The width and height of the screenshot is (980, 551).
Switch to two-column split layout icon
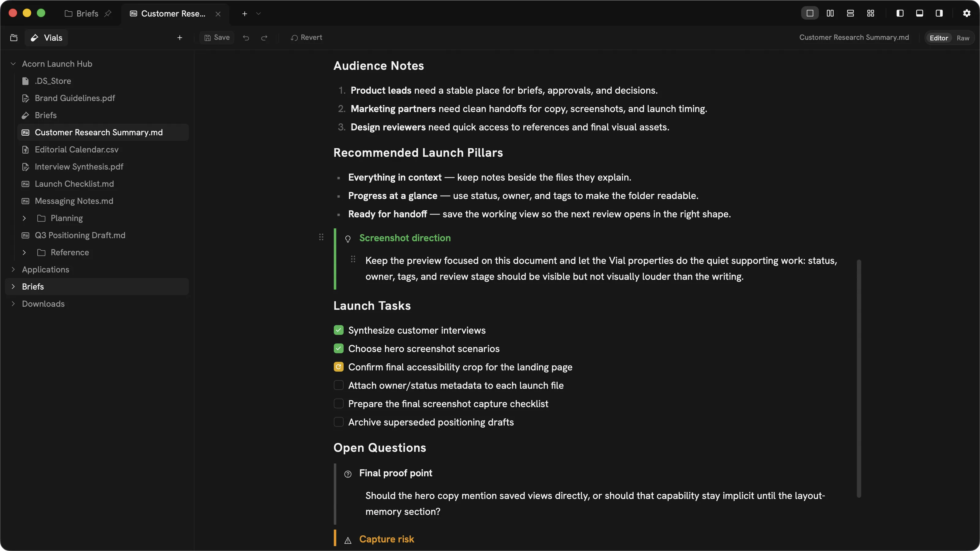point(830,13)
